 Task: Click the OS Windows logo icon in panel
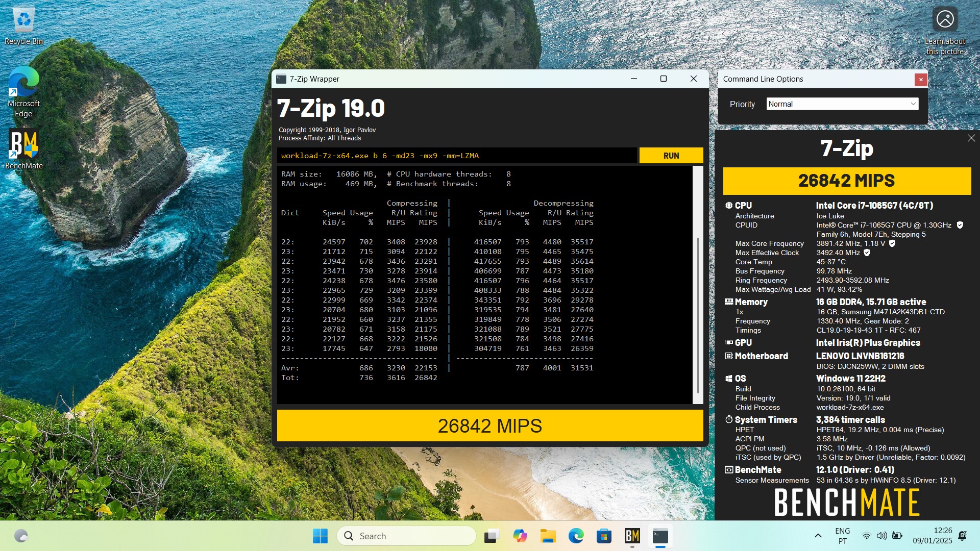729,379
